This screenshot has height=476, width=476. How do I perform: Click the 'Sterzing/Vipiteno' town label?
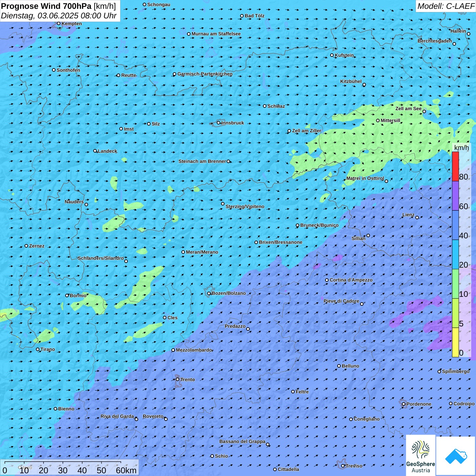[x=245, y=206]
